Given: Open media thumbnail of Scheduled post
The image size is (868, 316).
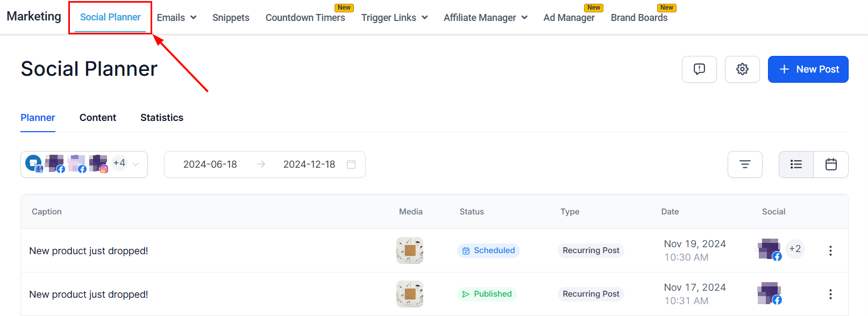Looking at the screenshot, I should [x=410, y=250].
